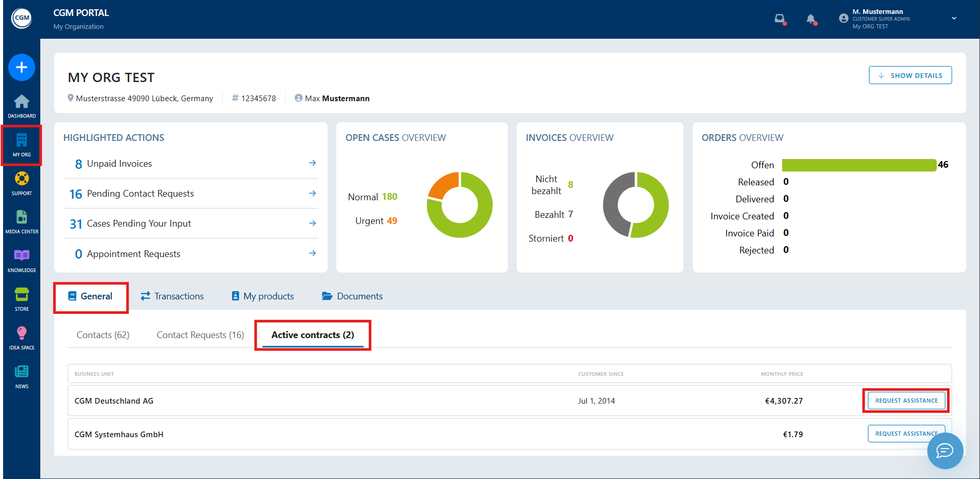
Task: Go to Appointment Requests via its arrow
Action: (x=313, y=253)
